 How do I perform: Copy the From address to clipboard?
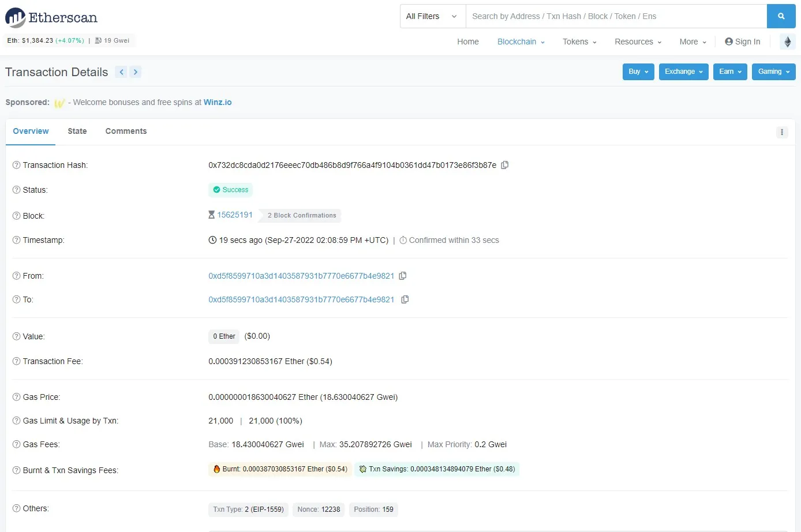point(403,276)
